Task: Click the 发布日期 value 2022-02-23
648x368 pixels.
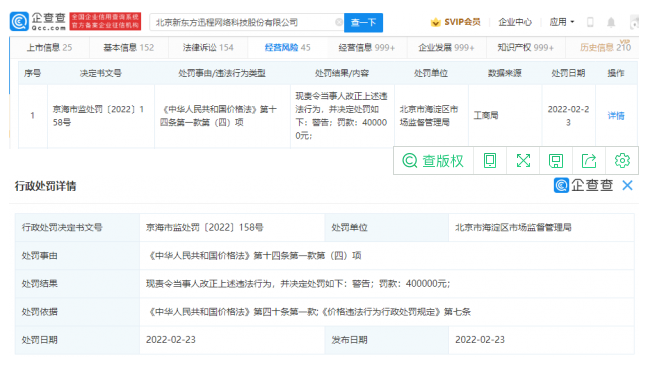Action: click(x=480, y=340)
